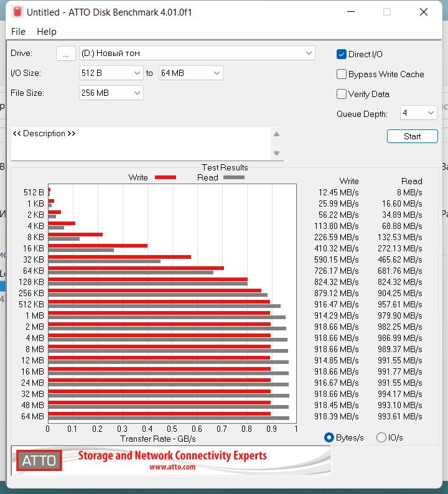
Task: Click the 16.60 MB/s read value
Action: click(402, 203)
